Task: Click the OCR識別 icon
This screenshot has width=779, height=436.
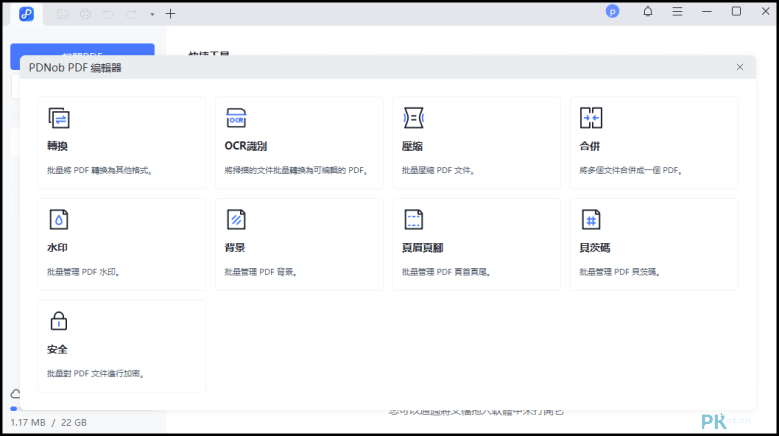Action: pos(236,118)
